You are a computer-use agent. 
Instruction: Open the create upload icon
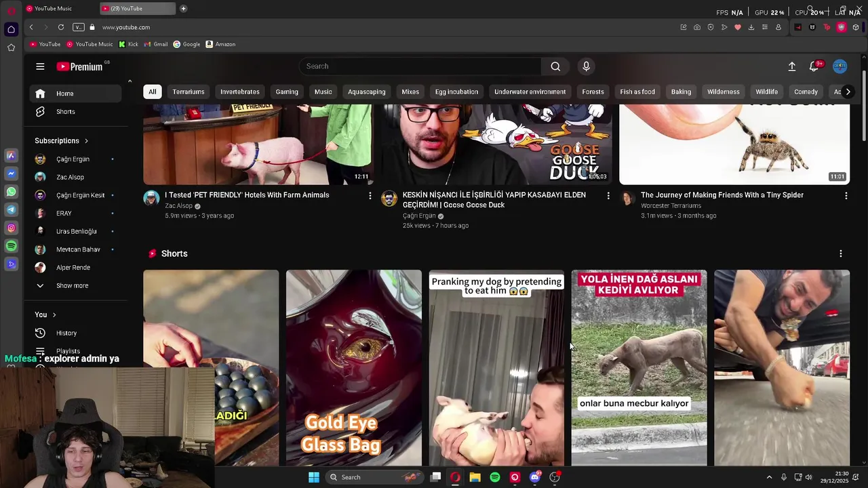pyautogui.click(x=791, y=66)
